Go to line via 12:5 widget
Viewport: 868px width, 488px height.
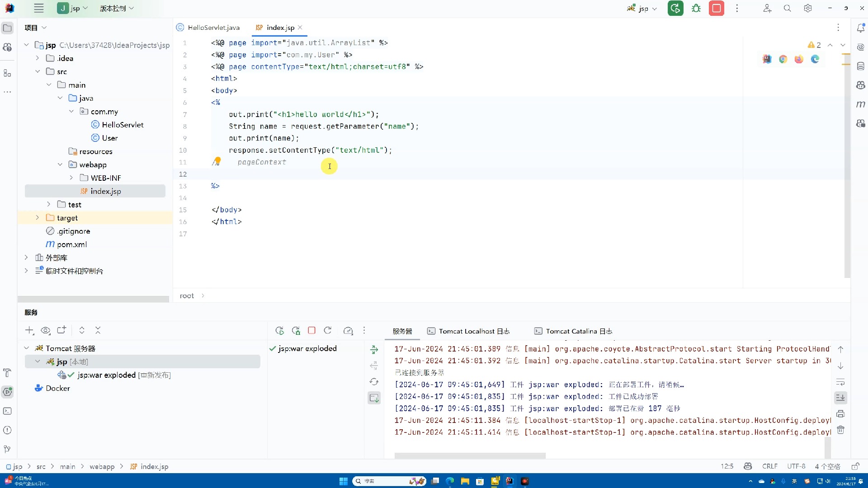727,466
